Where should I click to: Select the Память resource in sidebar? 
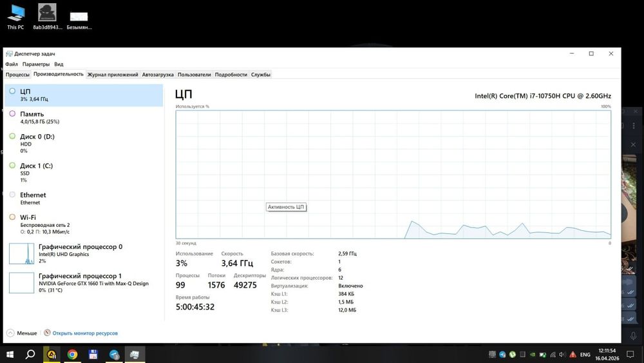point(84,117)
